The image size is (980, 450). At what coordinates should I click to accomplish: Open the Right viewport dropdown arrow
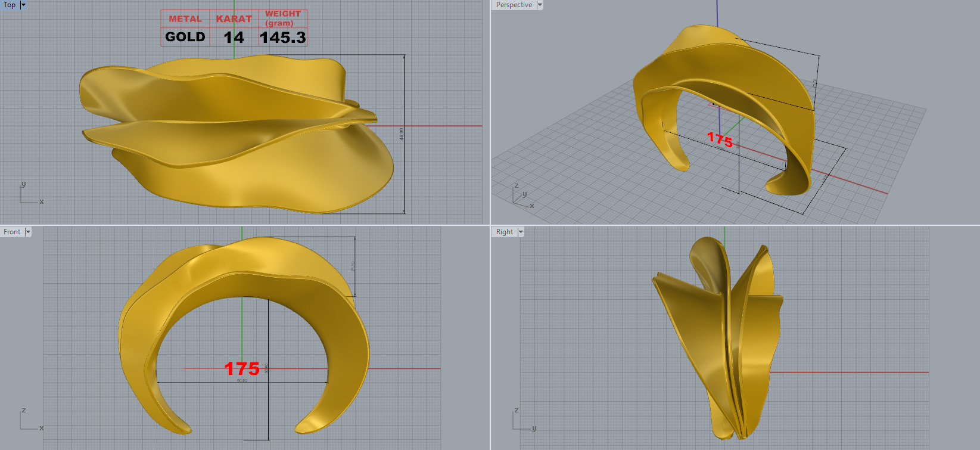[x=521, y=232]
